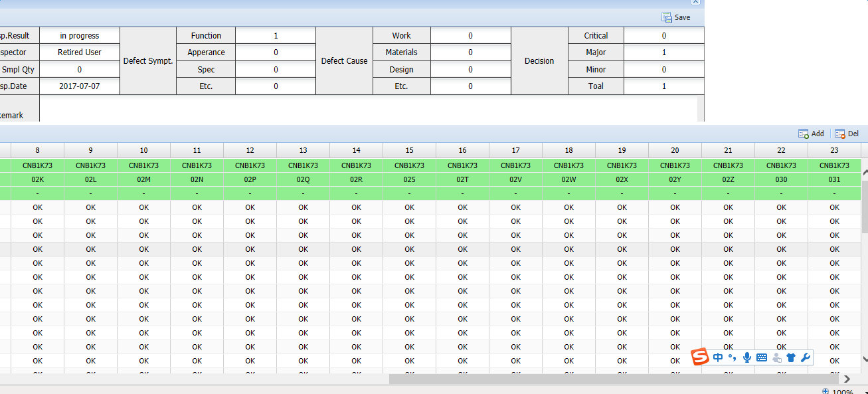
Task: Click serial suffix cell '030'
Action: [781, 179]
